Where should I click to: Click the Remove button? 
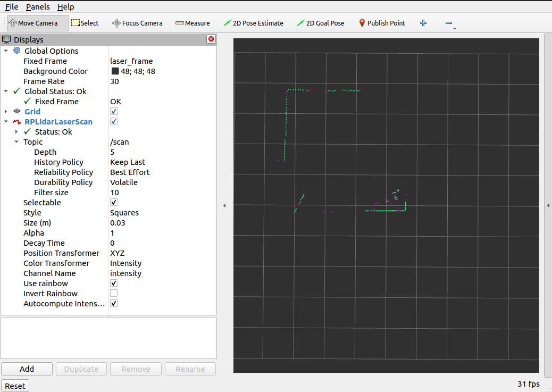[x=136, y=369]
